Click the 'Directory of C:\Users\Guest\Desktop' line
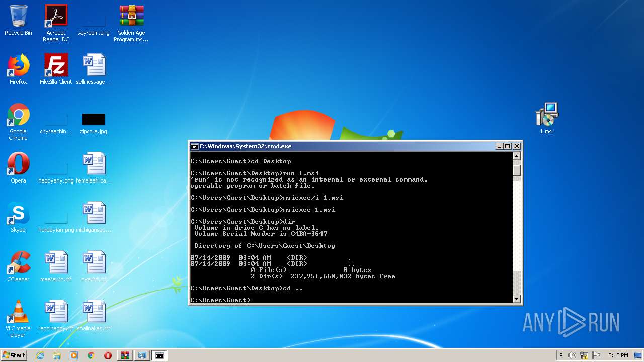 265,246
